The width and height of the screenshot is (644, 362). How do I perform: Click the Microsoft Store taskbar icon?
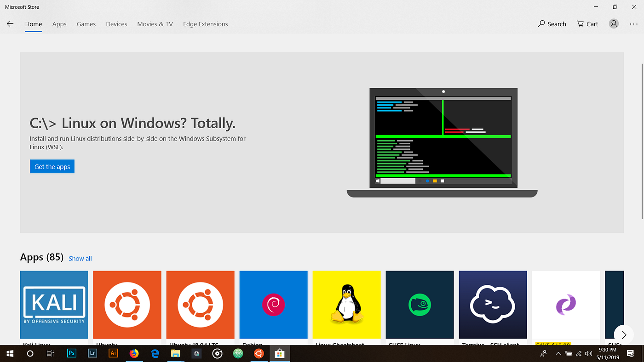click(279, 353)
